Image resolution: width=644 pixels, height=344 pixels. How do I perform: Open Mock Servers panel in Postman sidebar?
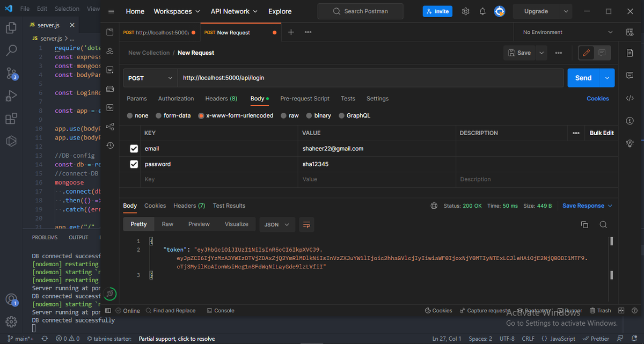pos(110,89)
